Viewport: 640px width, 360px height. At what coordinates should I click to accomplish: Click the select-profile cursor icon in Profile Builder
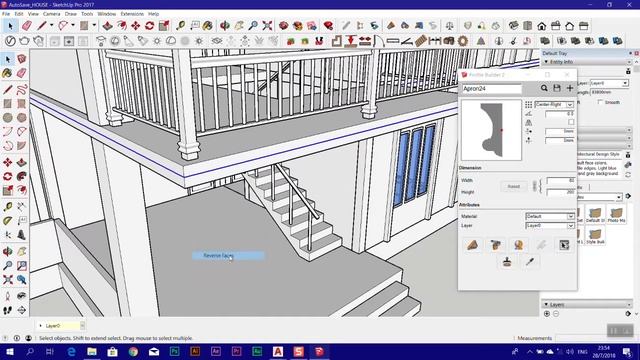(564, 245)
